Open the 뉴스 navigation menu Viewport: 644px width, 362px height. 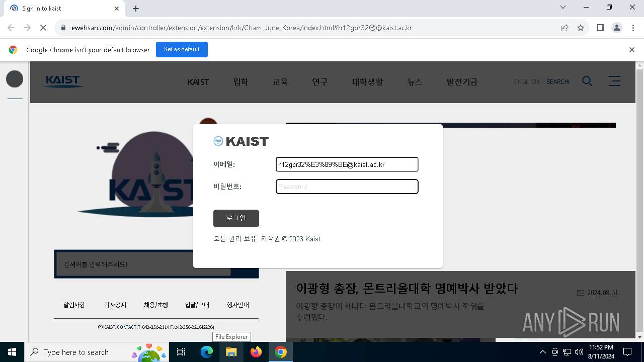(x=415, y=82)
